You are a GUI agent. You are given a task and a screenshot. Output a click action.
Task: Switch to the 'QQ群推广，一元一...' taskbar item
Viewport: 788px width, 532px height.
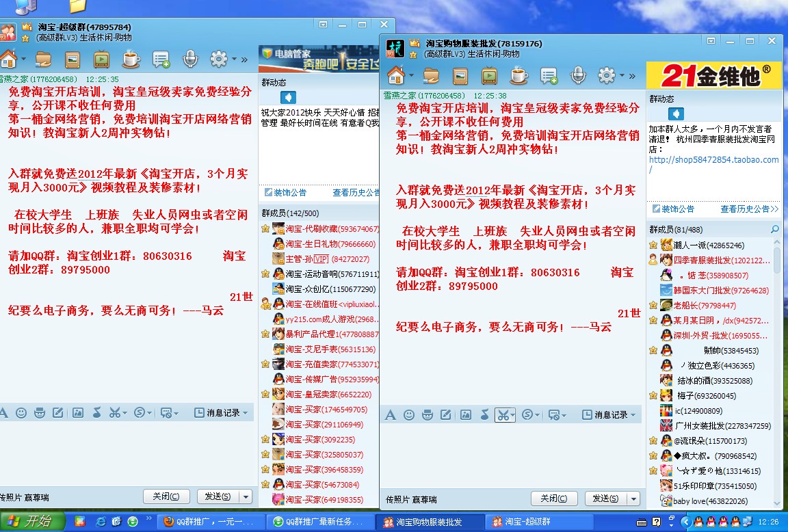[211, 522]
